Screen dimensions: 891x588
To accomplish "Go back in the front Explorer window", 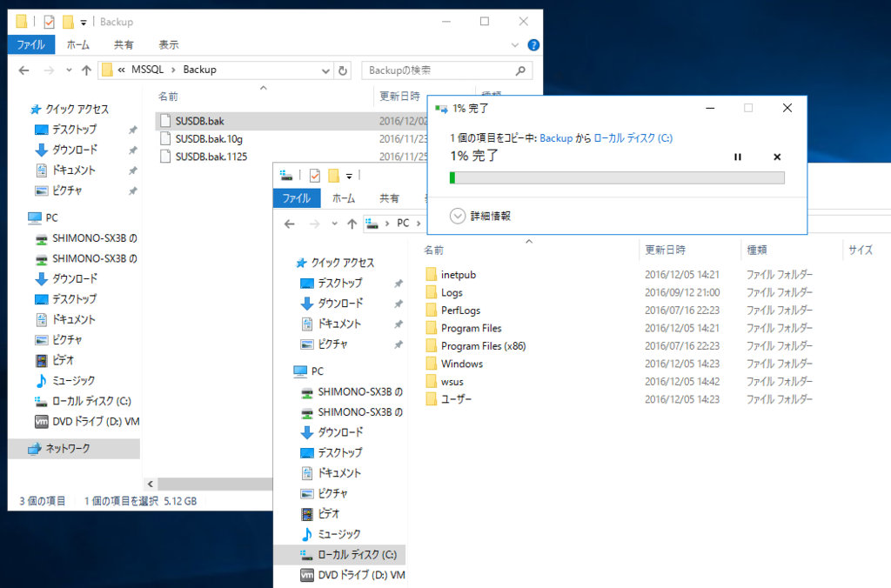I will (290, 224).
